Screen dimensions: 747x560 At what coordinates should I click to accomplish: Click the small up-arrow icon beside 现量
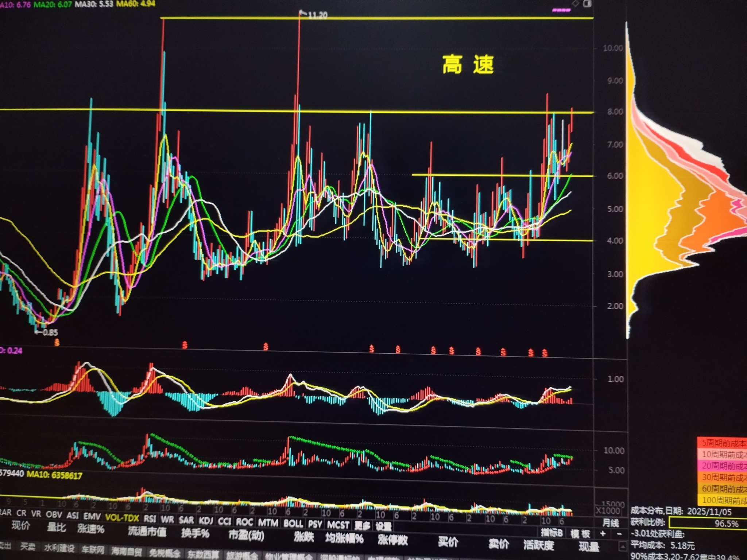click(x=623, y=547)
